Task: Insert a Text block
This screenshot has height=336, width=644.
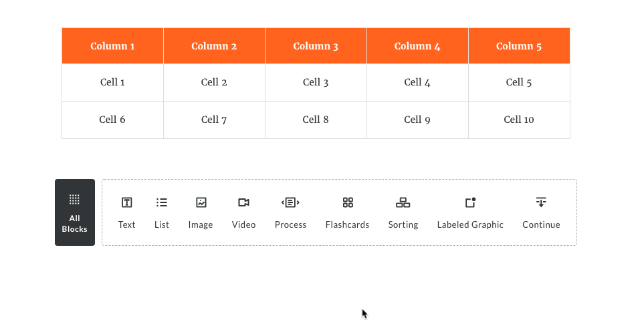Action: pos(127,212)
